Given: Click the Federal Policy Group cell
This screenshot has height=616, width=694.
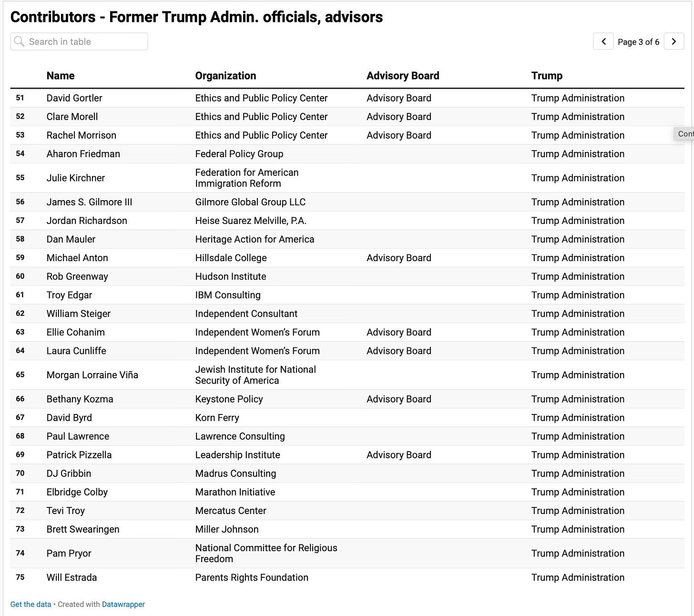Looking at the screenshot, I should pos(239,154).
